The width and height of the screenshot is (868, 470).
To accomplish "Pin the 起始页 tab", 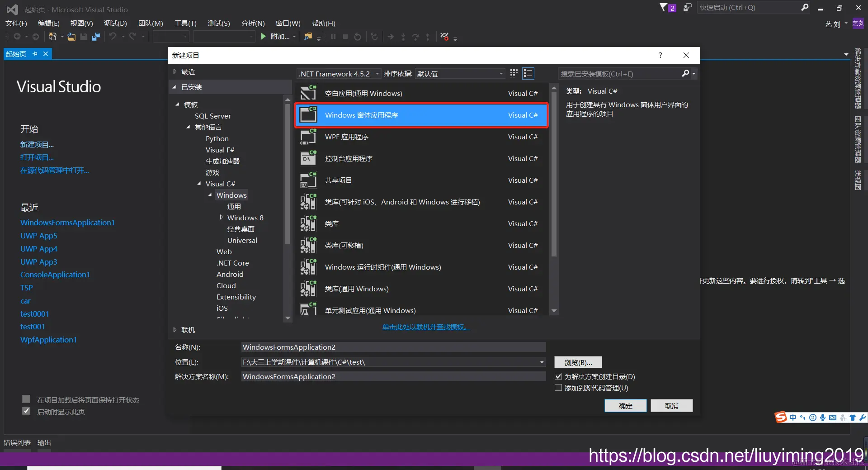I will click(35, 54).
